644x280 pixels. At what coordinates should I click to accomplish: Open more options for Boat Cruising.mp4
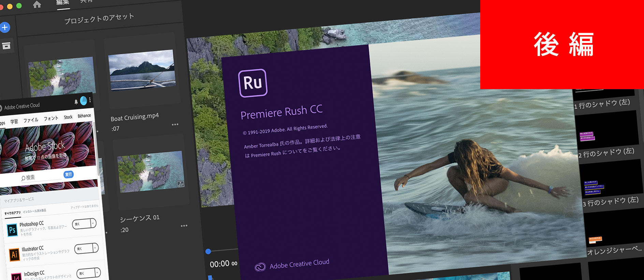click(x=175, y=125)
